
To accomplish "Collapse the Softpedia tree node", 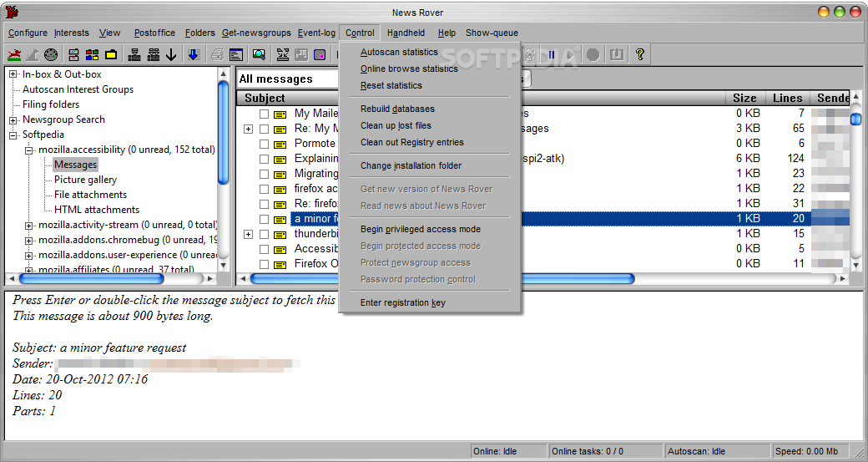I will pos(13,135).
